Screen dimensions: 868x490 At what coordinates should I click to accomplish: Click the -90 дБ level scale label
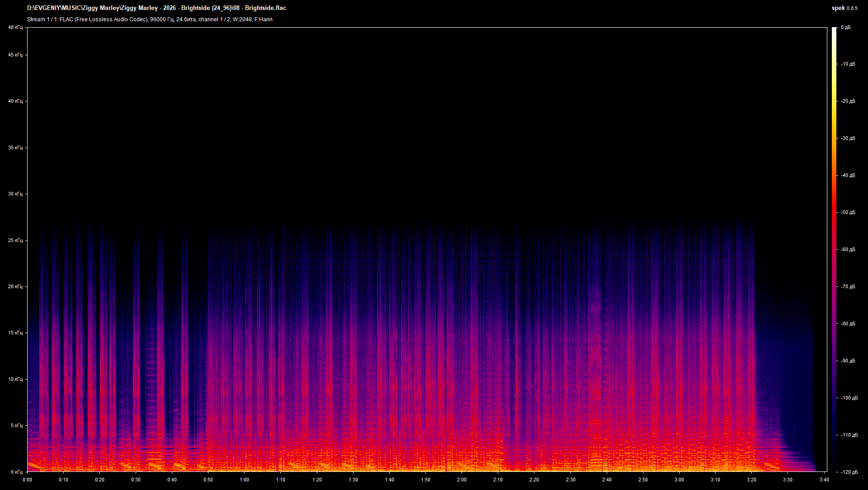848,361
